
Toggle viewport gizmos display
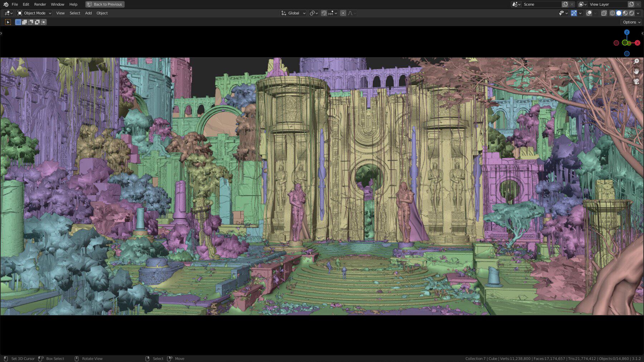coord(574,13)
